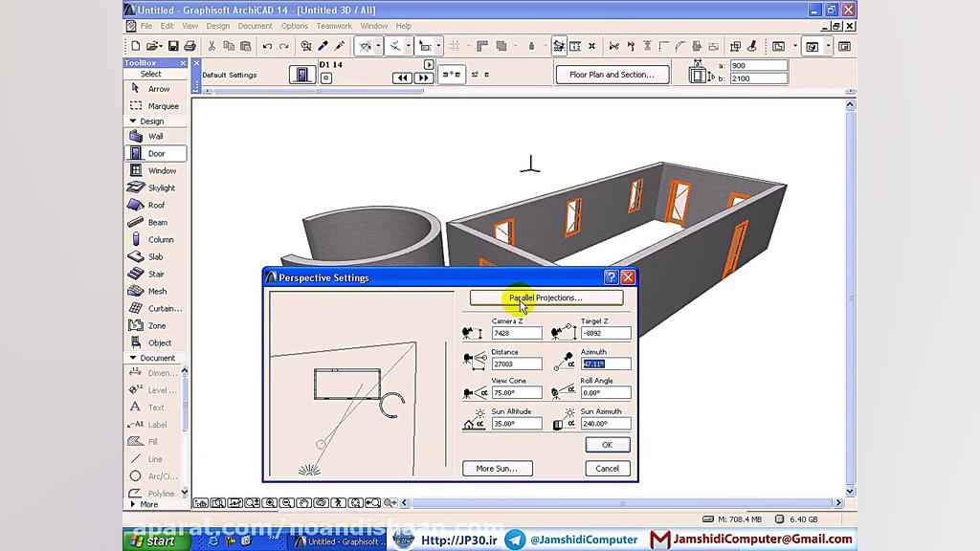The height and width of the screenshot is (551, 980).
Task: Select the Beam tool
Action: [155, 222]
